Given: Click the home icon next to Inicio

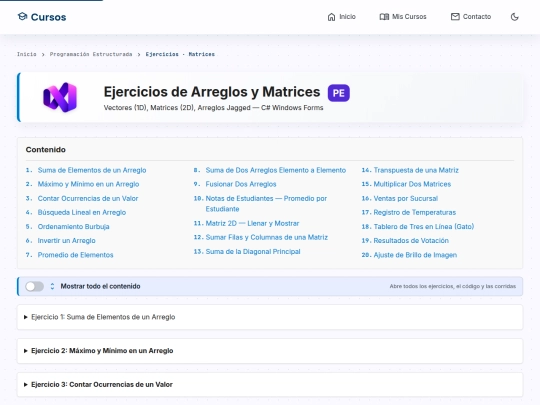Looking at the screenshot, I should (x=331, y=17).
